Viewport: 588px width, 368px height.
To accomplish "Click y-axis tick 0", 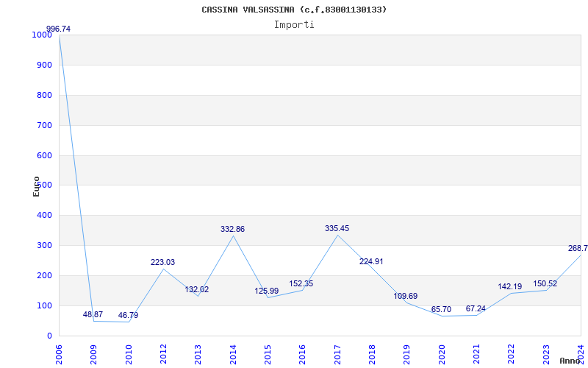I will [x=49, y=336].
